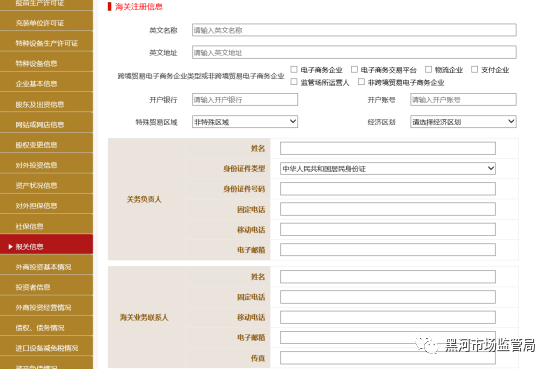Click 海关业务联系人 移动电话 field
This screenshot has height=370, width=553.
[x=388, y=317]
